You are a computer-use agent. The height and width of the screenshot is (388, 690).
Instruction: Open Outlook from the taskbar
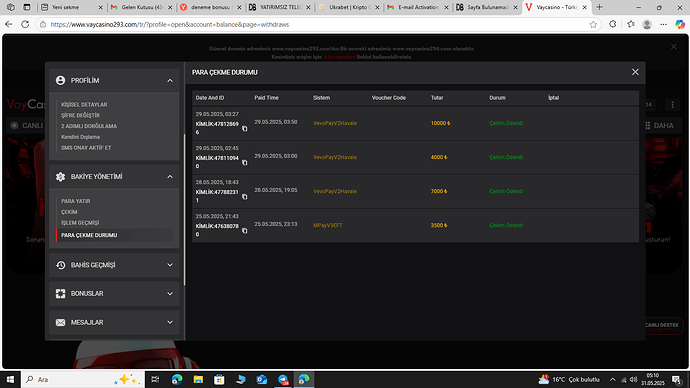pos(262,379)
